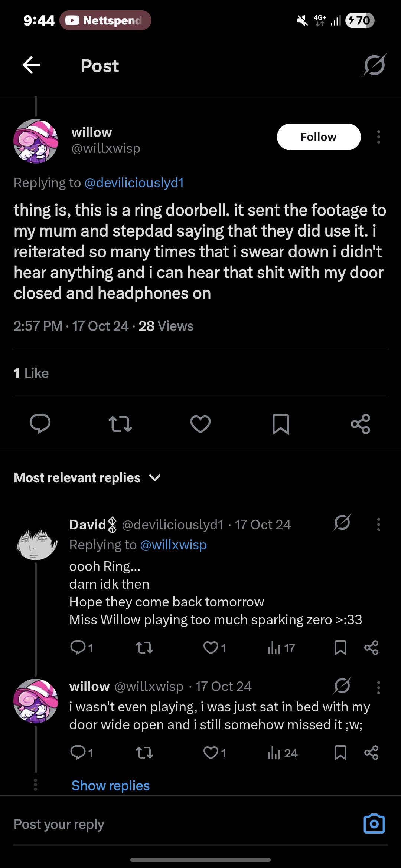Show replies in the thread
401x868 pixels.
(111, 786)
